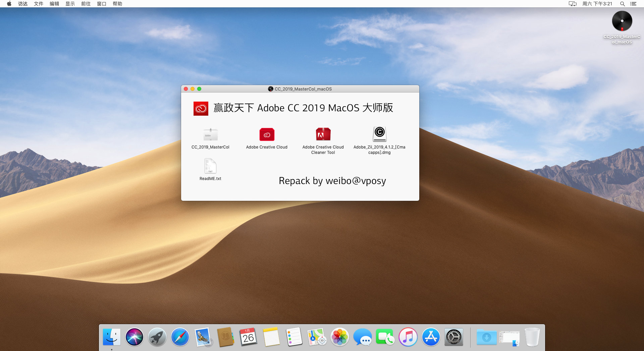This screenshot has height=351, width=644.
Task: Open Spotlight search in menu bar
Action: tap(622, 4)
